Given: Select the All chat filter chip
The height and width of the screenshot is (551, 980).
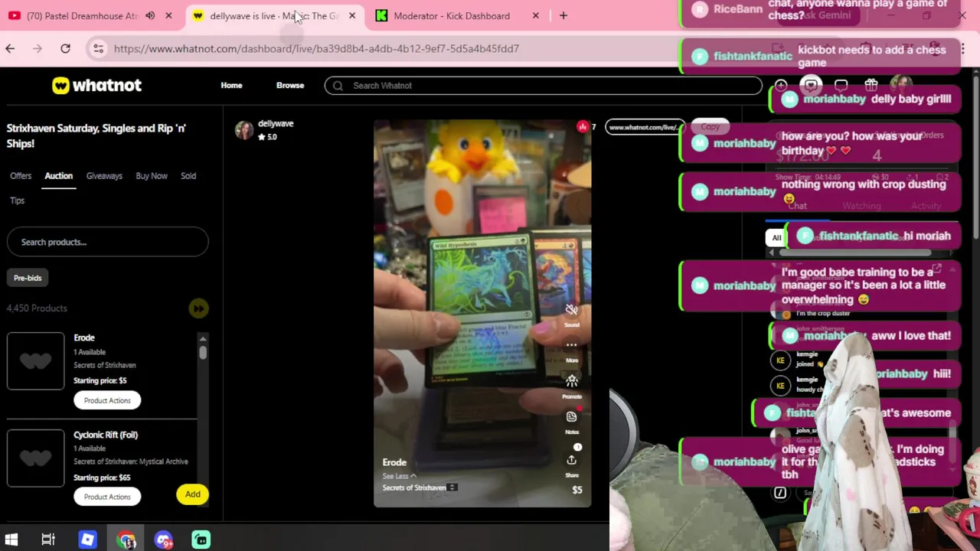Looking at the screenshot, I should pos(776,238).
